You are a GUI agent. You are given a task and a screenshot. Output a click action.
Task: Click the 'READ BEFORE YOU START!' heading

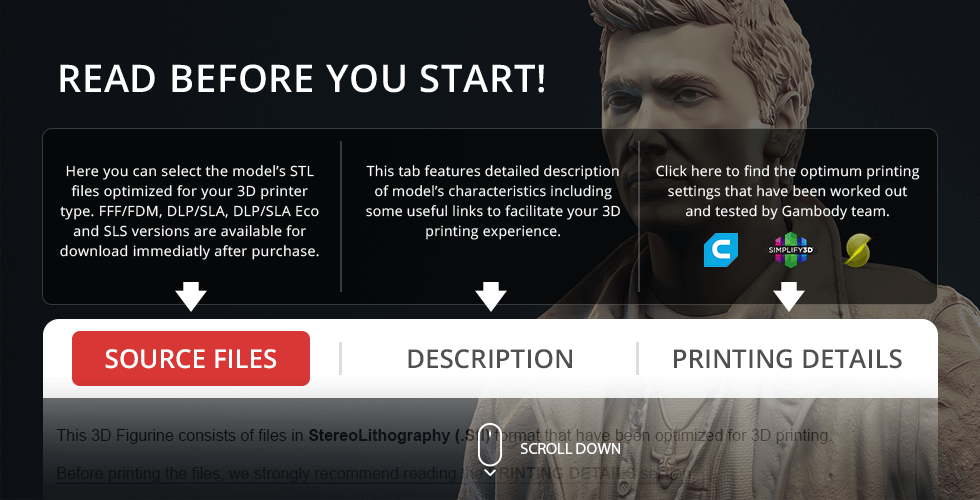302,79
